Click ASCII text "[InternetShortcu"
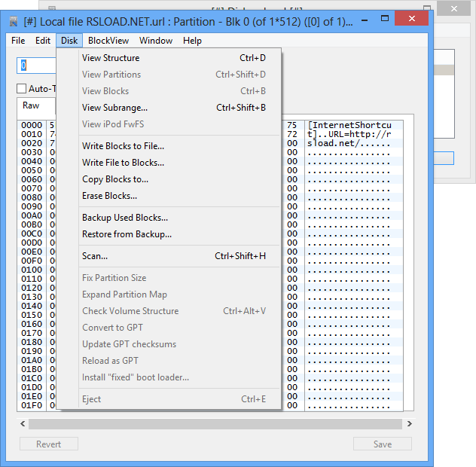476x467 pixels. click(x=349, y=125)
